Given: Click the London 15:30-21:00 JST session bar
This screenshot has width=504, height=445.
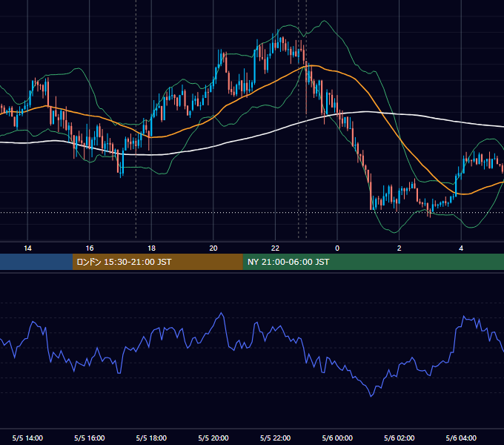Looking at the screenshot, I should point(157,262).
